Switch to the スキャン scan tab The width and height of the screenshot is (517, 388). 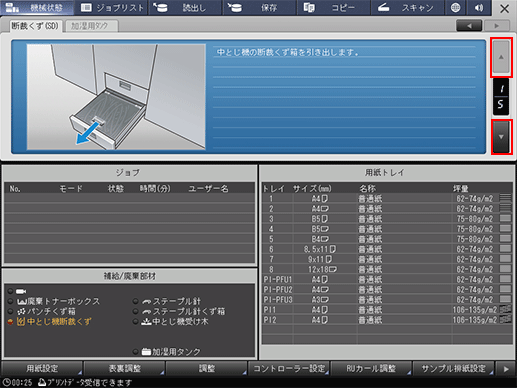(x=408, y=8)
